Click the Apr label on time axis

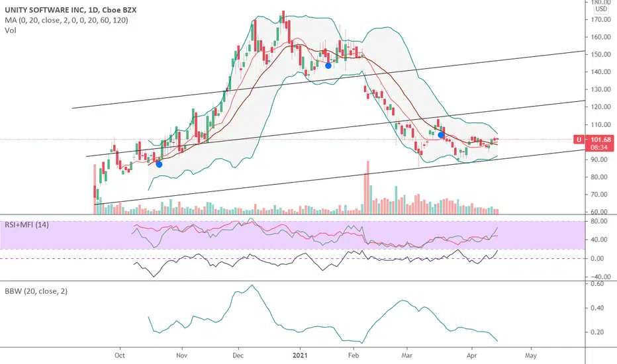[471, 355]
